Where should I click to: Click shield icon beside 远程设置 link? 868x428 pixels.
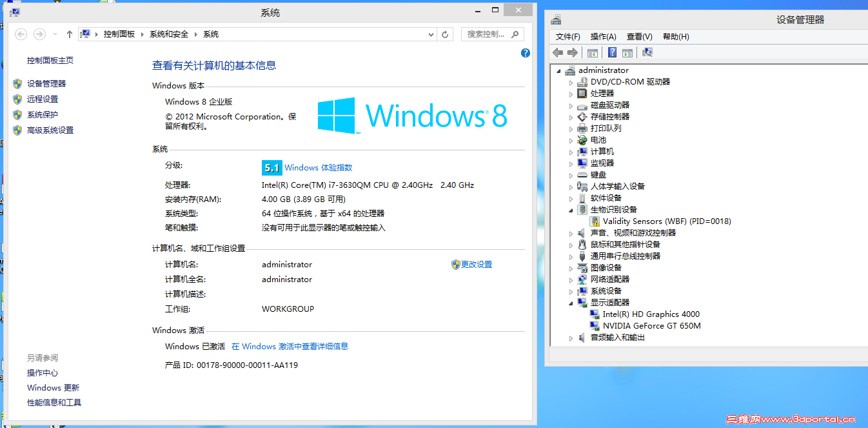click(x=17, y=99)
